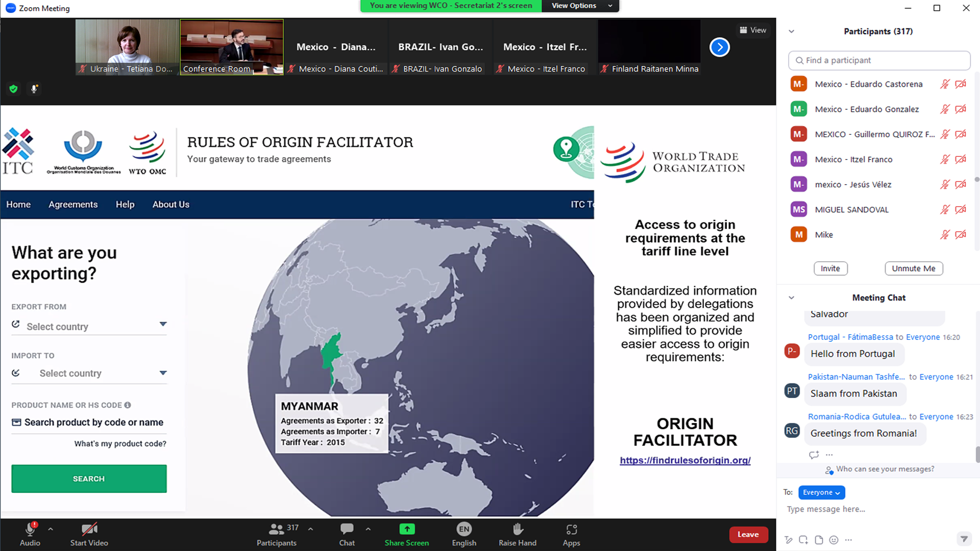Open English interpretation language icon
Image resolution: width=980 pixels, height=551 pixels.
[464, 529]
